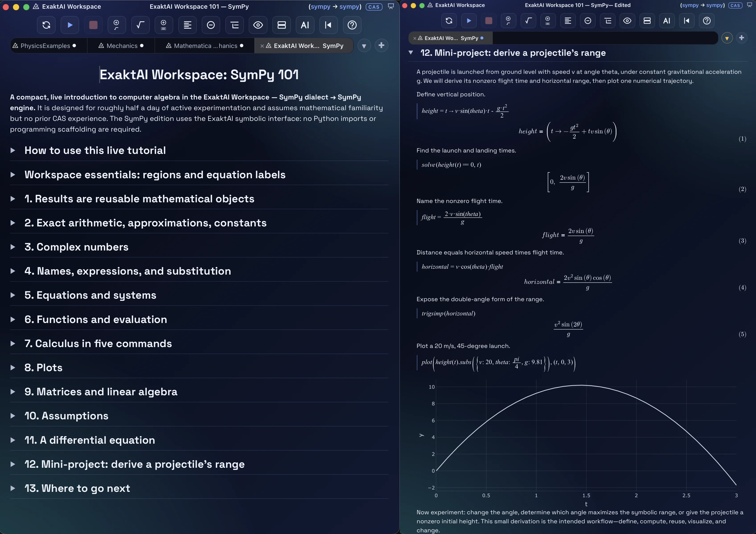Run the document with left window play button
Screen dimensions: 756x534
(70, 25)
